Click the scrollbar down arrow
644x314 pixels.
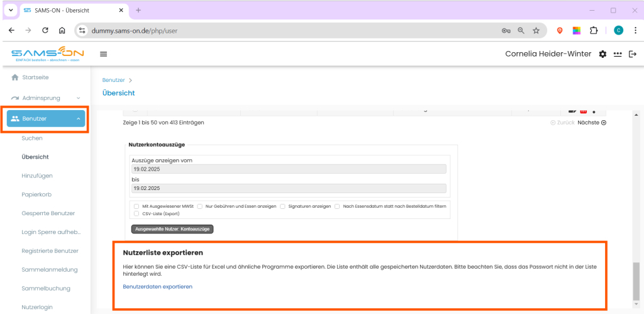coord(636,304)
